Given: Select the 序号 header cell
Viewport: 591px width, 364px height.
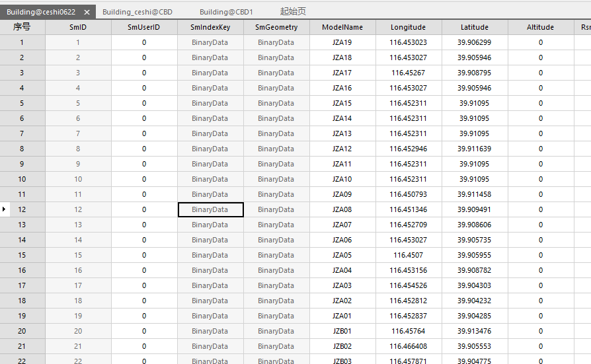Looking at the screenshot, I should [x=22, y=27].
